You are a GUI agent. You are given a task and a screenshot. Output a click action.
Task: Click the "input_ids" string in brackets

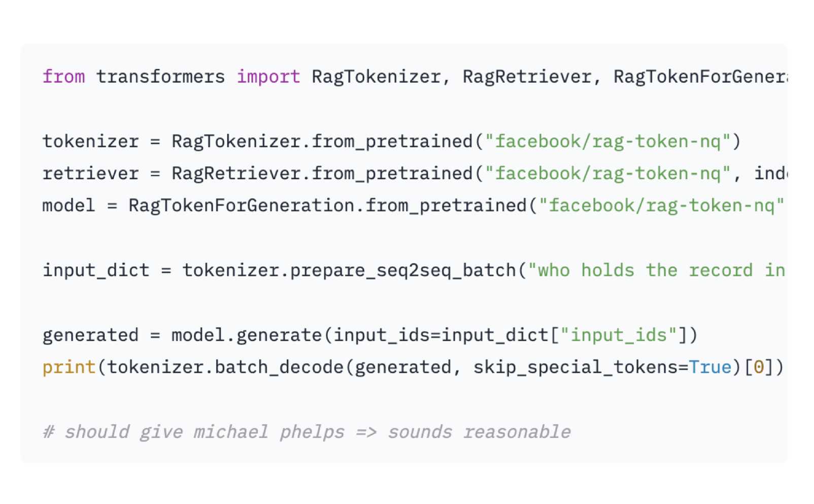pyautogui.click(x=619, y=335)
